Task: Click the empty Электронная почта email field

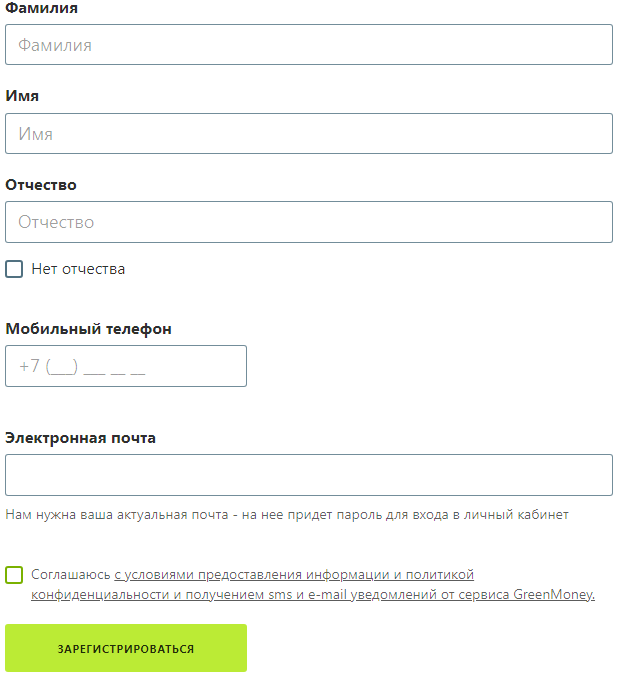Action: [309, 475]
